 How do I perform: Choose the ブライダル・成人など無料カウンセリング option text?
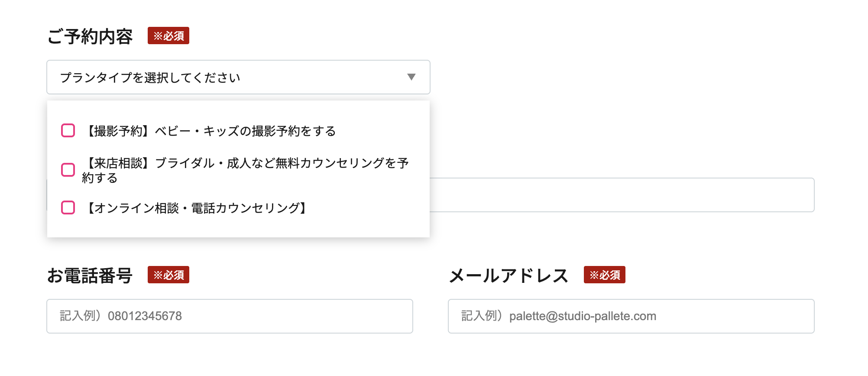coord(245,163)
